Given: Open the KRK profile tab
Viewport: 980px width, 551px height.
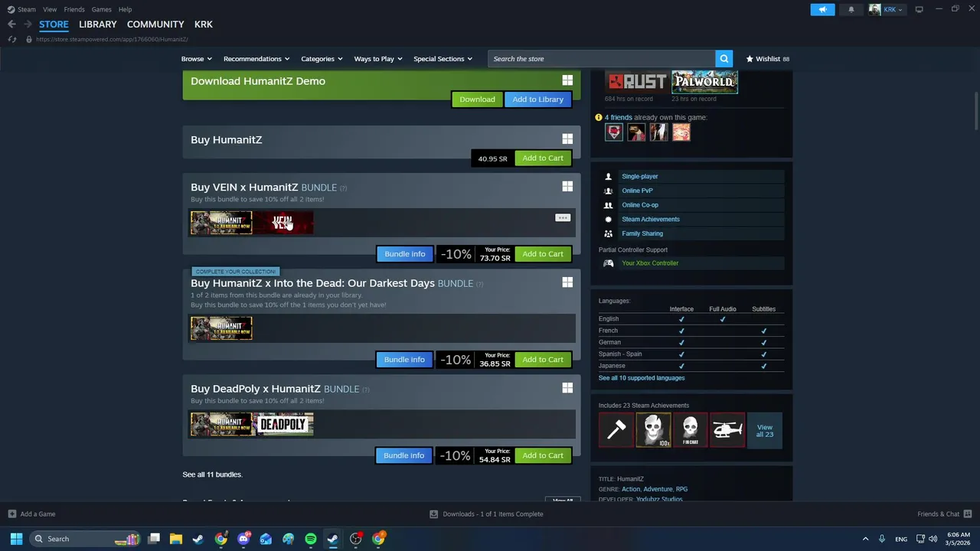Looking at the screenshot, I should 203,24.
